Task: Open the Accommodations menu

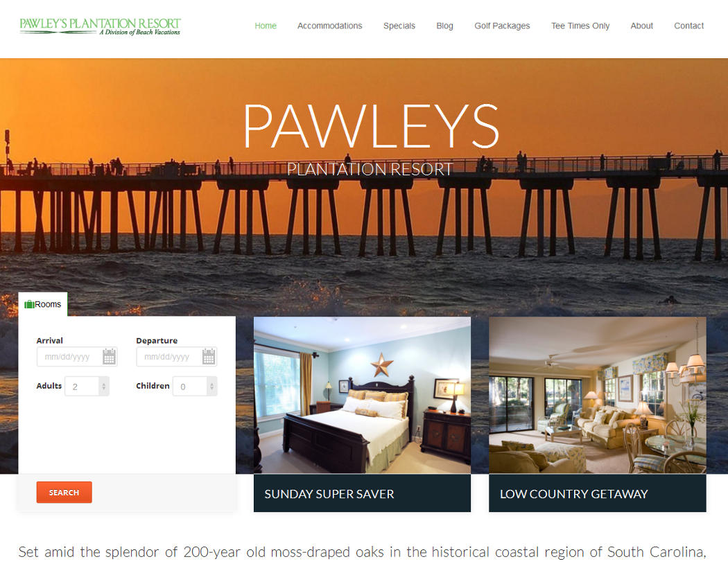Action: click(329, 26)
